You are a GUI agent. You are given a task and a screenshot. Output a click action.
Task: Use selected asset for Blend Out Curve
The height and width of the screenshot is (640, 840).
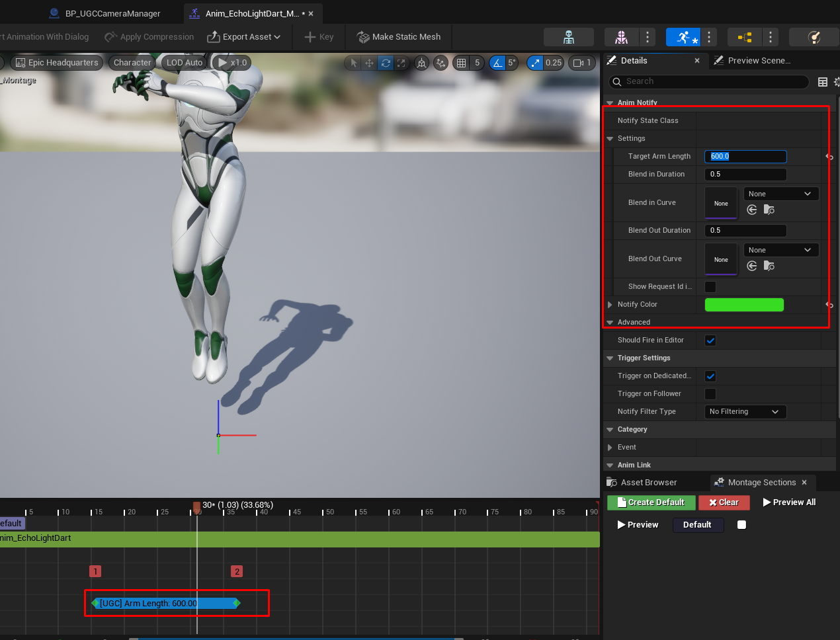click(x=752, y=266)
